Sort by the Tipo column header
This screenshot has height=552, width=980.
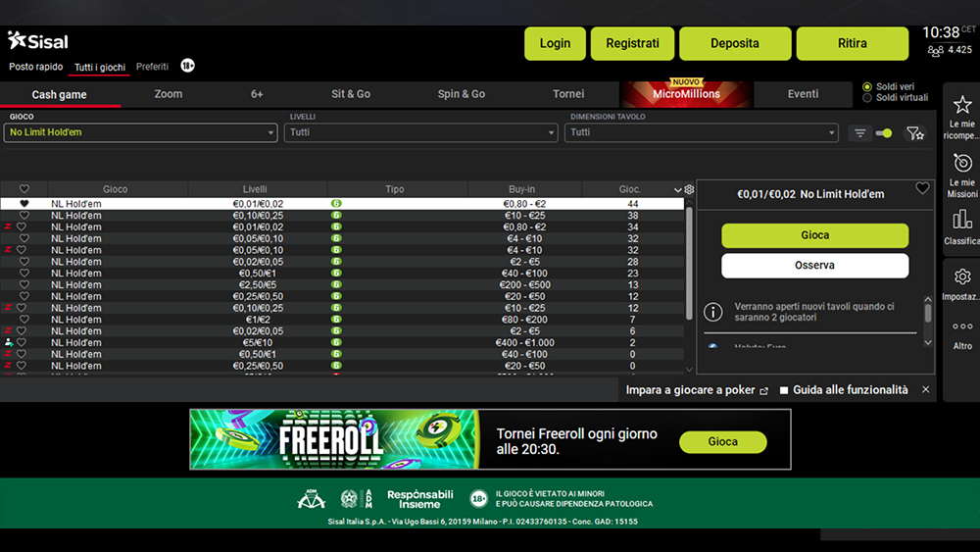point(394,189)
